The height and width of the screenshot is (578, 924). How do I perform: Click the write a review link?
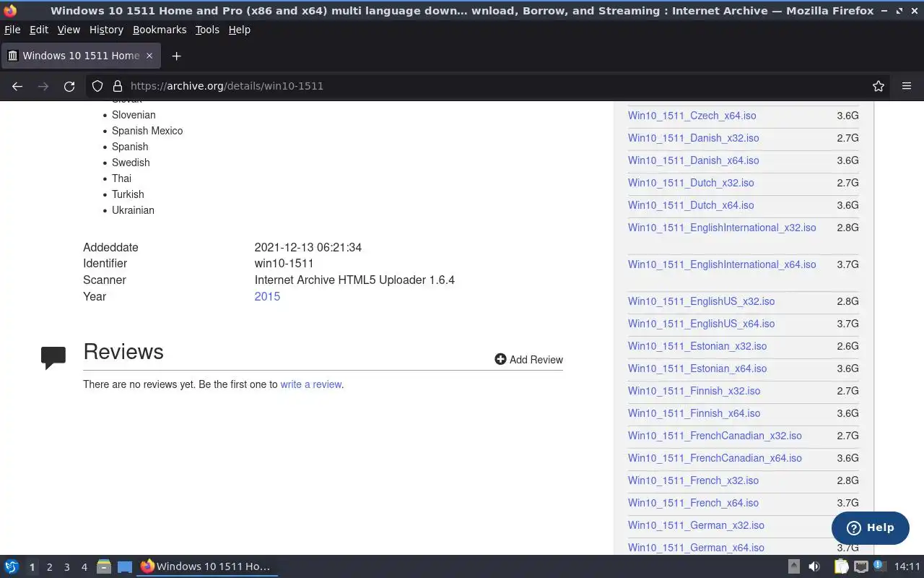point(311,384)
